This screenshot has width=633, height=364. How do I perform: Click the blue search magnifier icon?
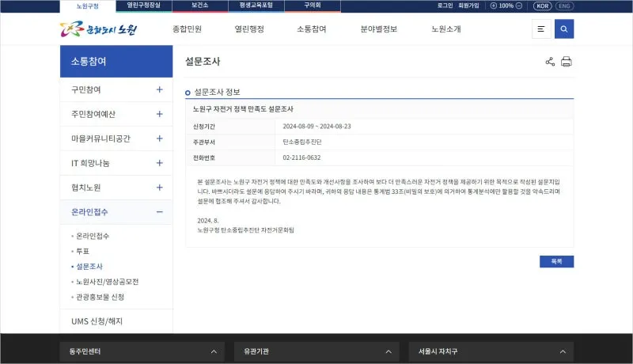tap(564, 29)
